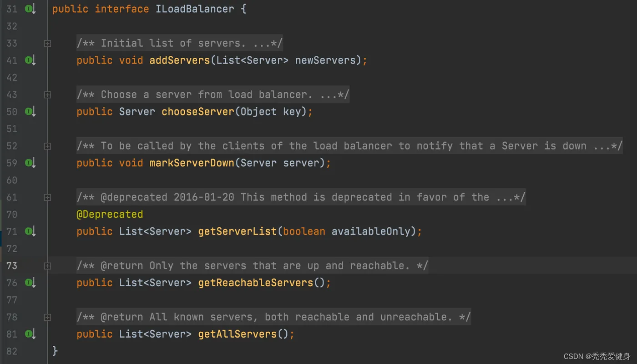
Task: Expand the folded '@deprecated 2016-01-20' comment
Action: pos(47,198)
